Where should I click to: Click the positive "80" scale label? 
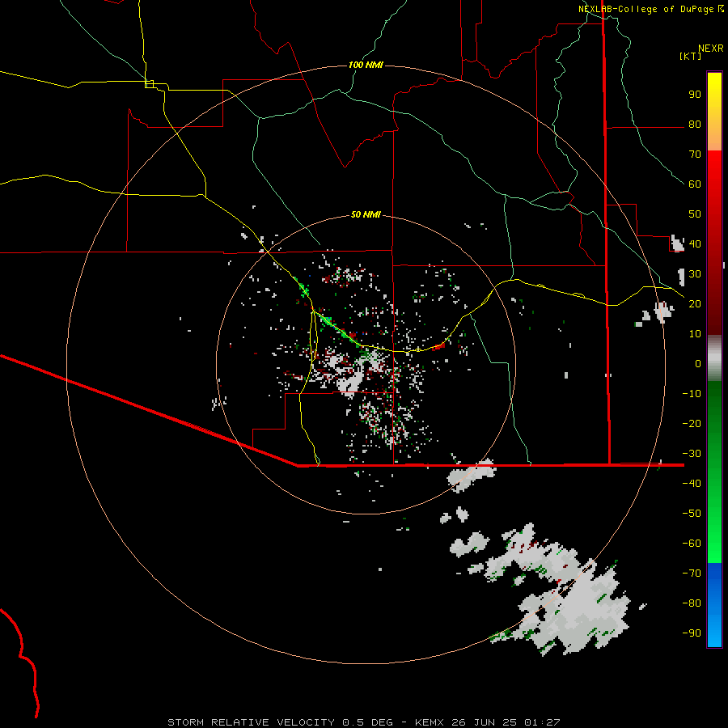(695, 125)
